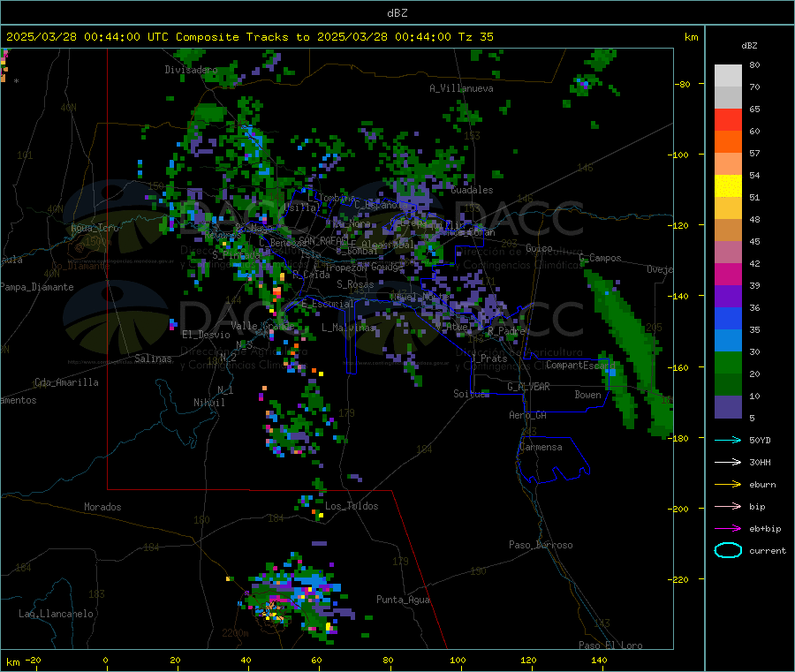Click the cyan 50YD arrow icon
This screenshot has height=672, width=795.
728,440
